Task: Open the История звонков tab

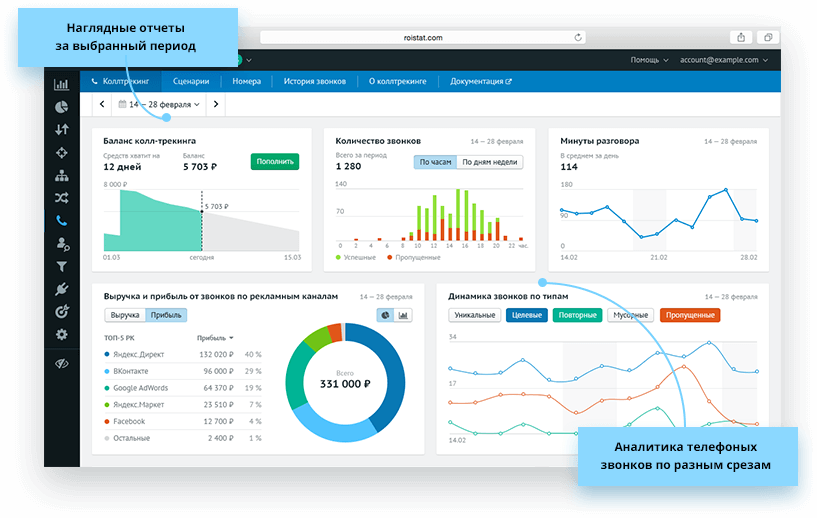Action: click(314, 81)
